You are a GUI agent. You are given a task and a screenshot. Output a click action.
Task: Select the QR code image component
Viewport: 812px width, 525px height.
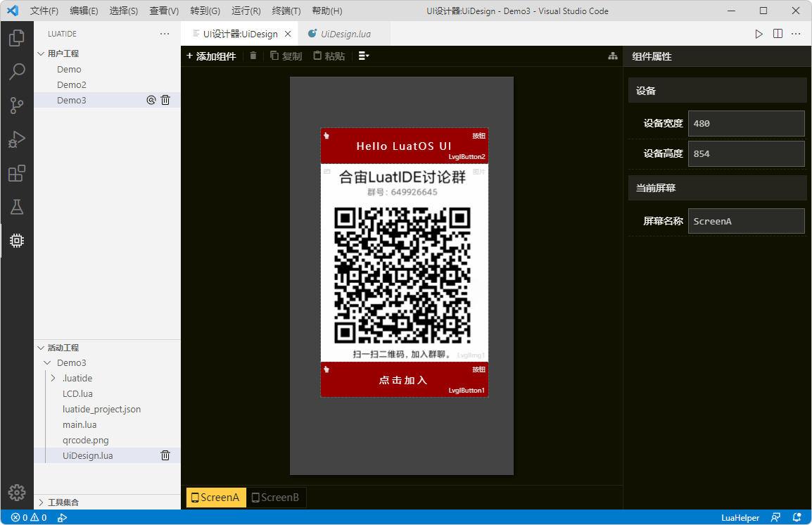pos(404,263)
